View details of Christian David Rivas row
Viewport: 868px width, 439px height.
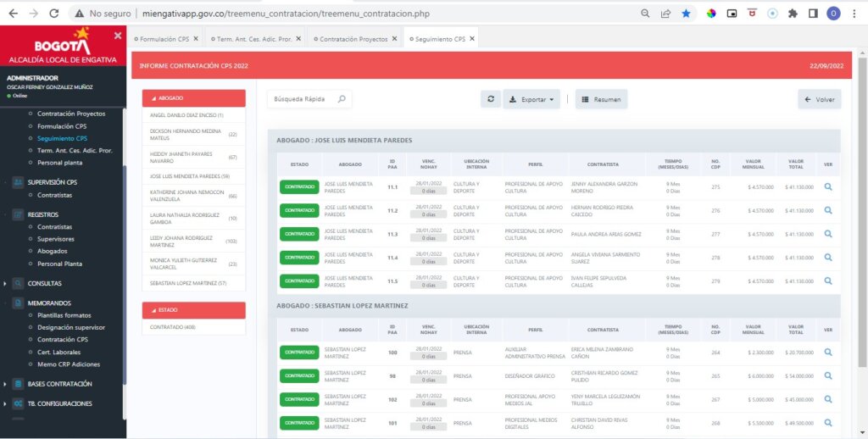click(x=828, y=423)
